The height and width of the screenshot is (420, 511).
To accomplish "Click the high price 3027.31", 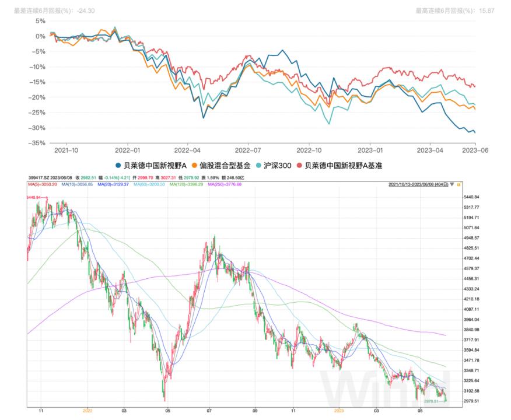I will 168,178.
